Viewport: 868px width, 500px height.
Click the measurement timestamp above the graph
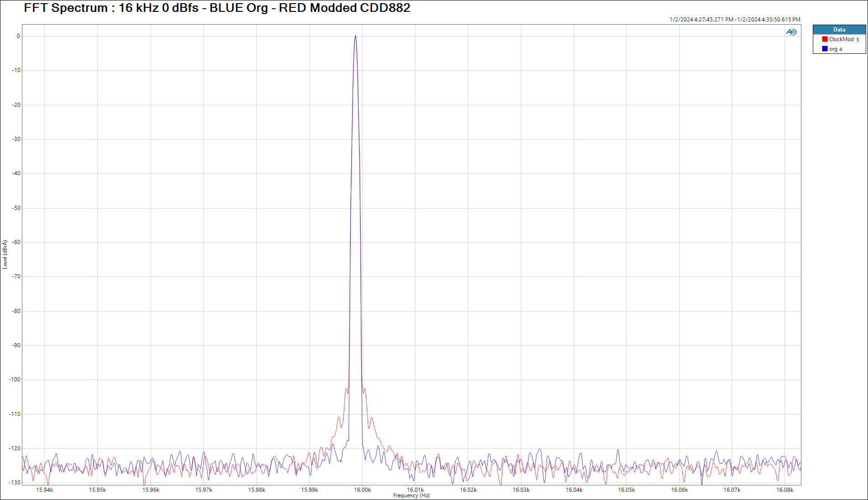[734, 20]
